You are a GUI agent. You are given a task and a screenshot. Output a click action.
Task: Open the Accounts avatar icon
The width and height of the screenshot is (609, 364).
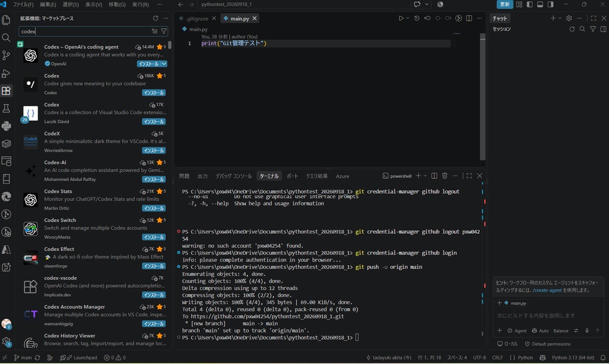pos(6,324)
